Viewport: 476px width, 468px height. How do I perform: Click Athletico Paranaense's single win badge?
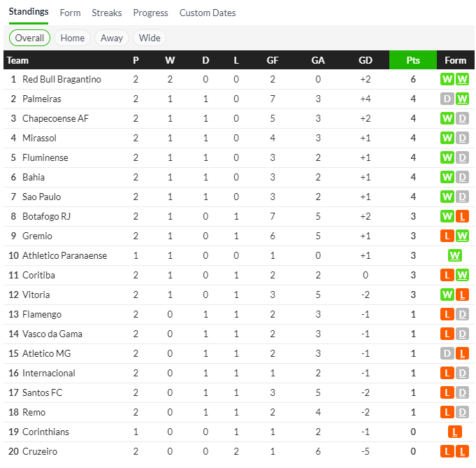pos(455,256)
